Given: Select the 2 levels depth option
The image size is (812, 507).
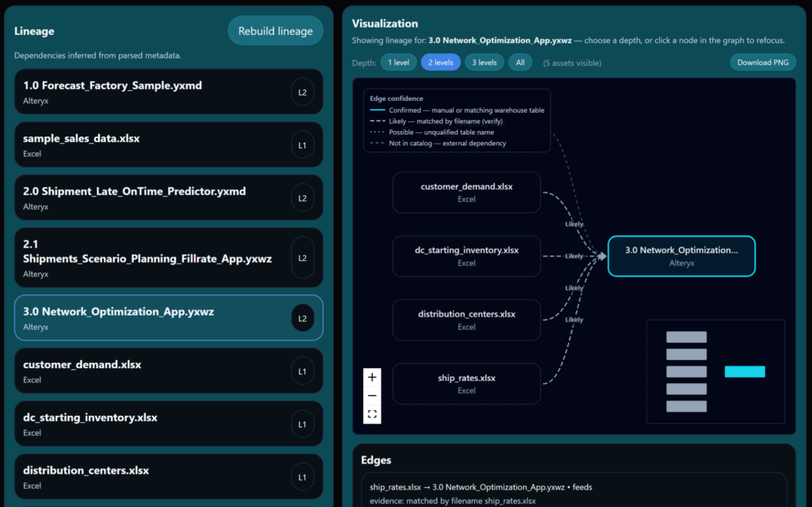Looking at the screenshot, I should click(441, 62).
